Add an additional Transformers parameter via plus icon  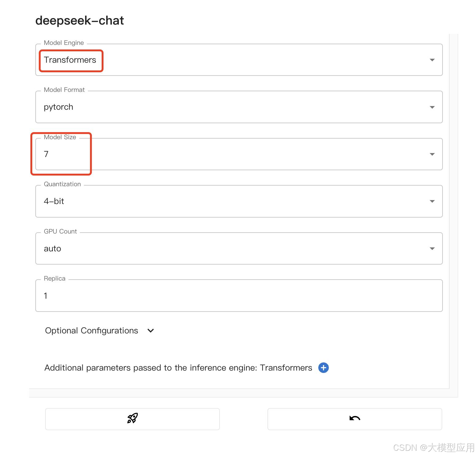(x=323, y=368)
